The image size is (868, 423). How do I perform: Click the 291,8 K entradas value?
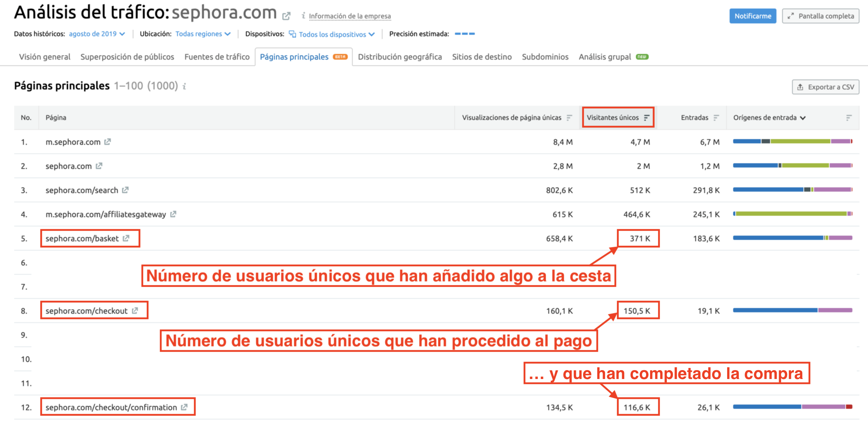706,190
